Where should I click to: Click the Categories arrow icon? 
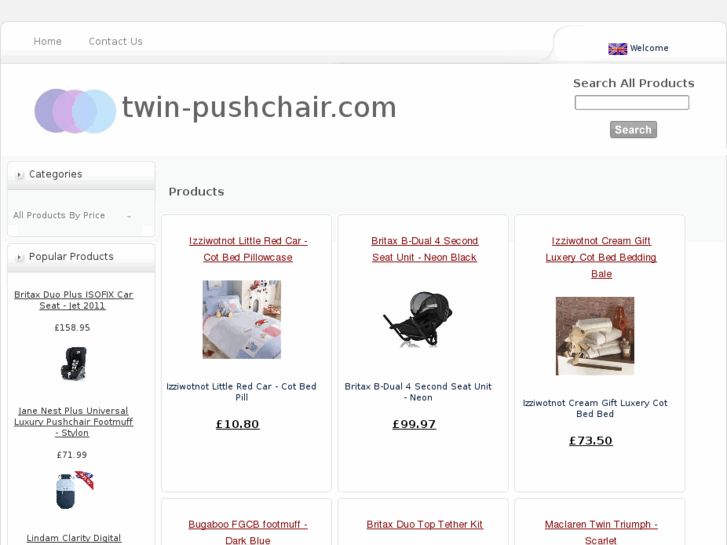[x=19, y=175]
